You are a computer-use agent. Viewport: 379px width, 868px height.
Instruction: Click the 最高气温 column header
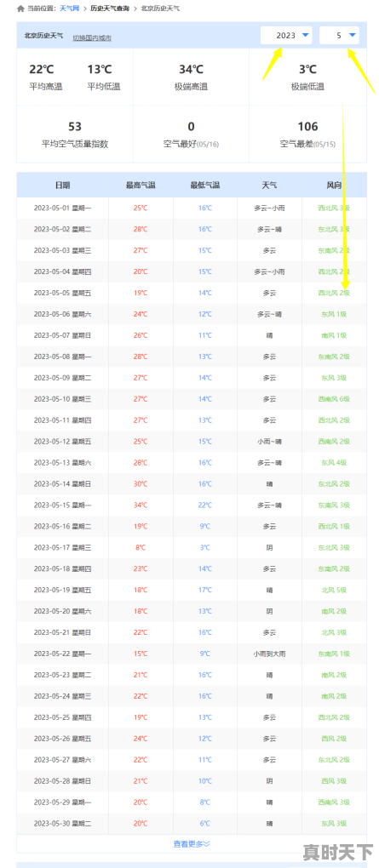point(141,185)
